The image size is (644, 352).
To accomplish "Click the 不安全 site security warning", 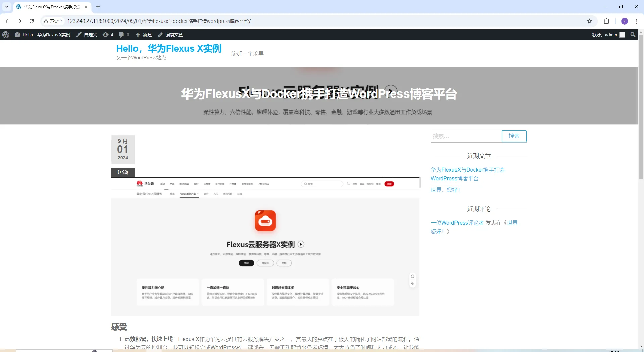I will click(x=53, y=21).
